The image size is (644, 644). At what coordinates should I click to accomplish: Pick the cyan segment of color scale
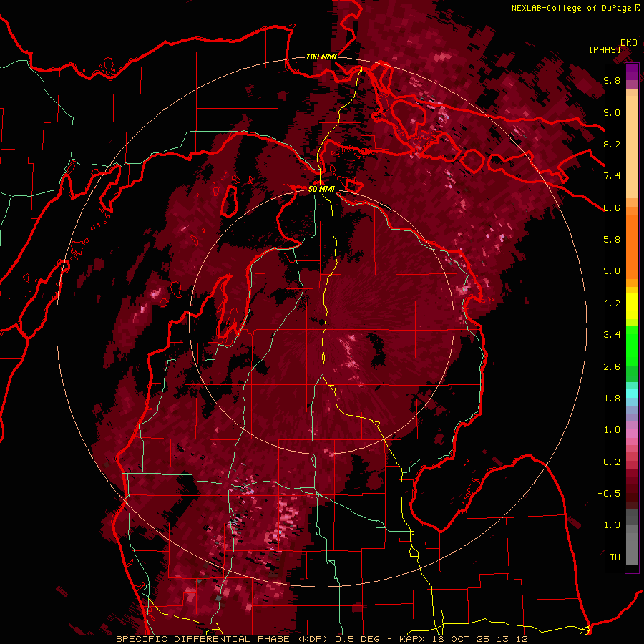coord(632,394)
